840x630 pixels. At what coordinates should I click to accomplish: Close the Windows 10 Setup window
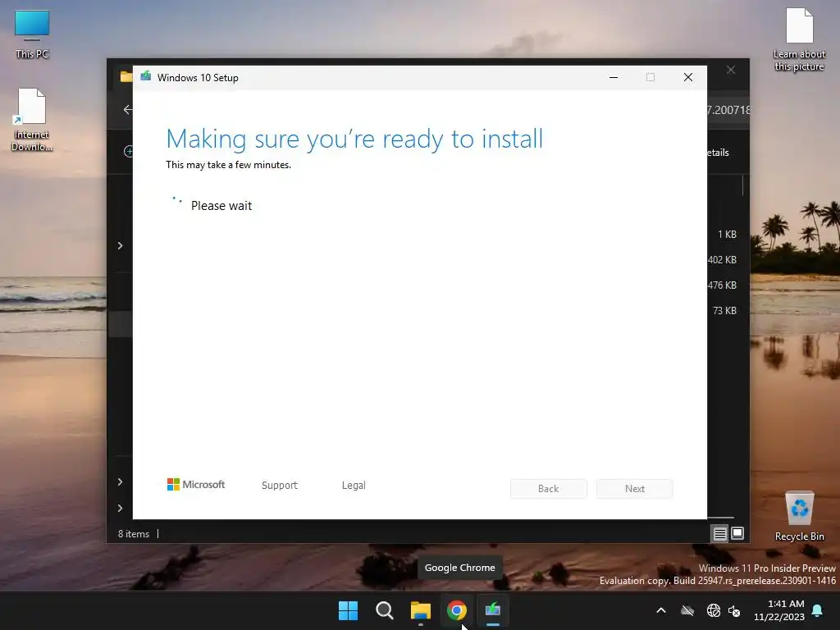[x=688, y=77]
